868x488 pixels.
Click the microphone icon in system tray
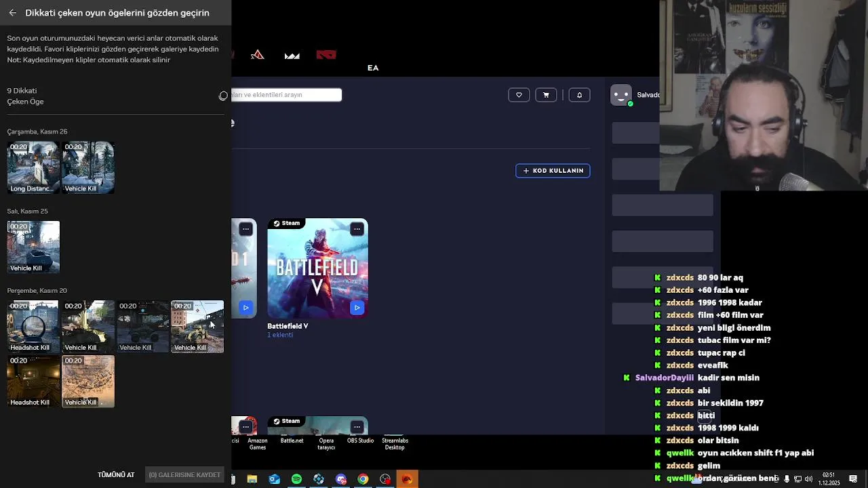click(x=787, y=479)
